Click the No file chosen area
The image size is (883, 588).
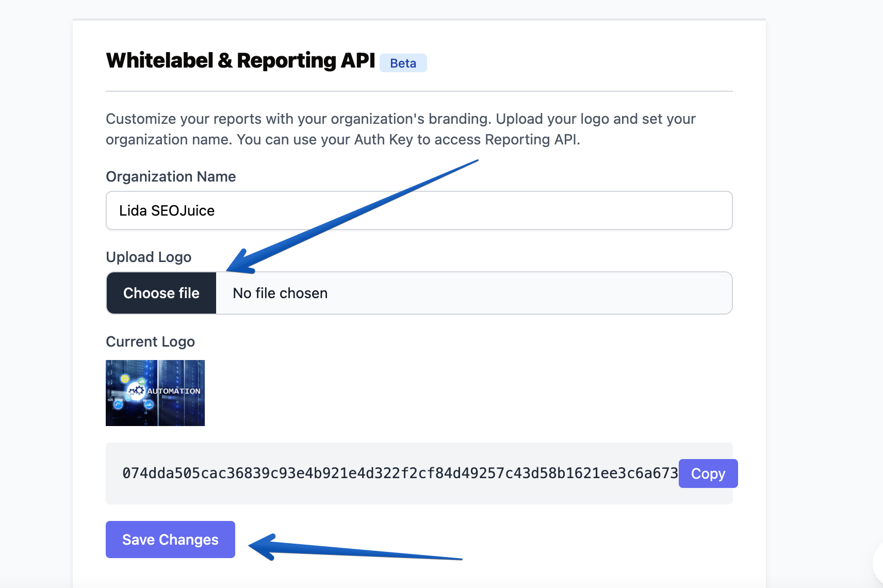279,293
